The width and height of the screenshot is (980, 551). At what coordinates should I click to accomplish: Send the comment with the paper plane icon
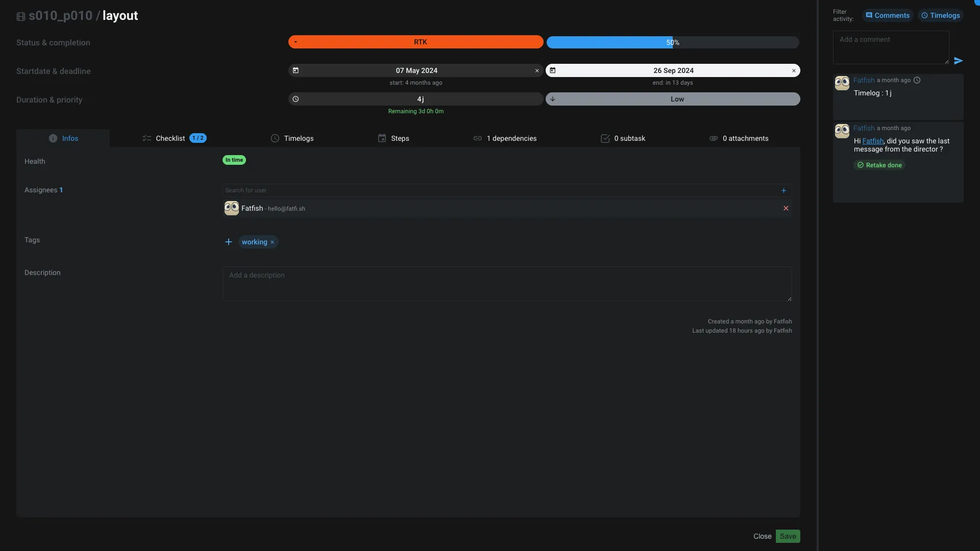959,60
